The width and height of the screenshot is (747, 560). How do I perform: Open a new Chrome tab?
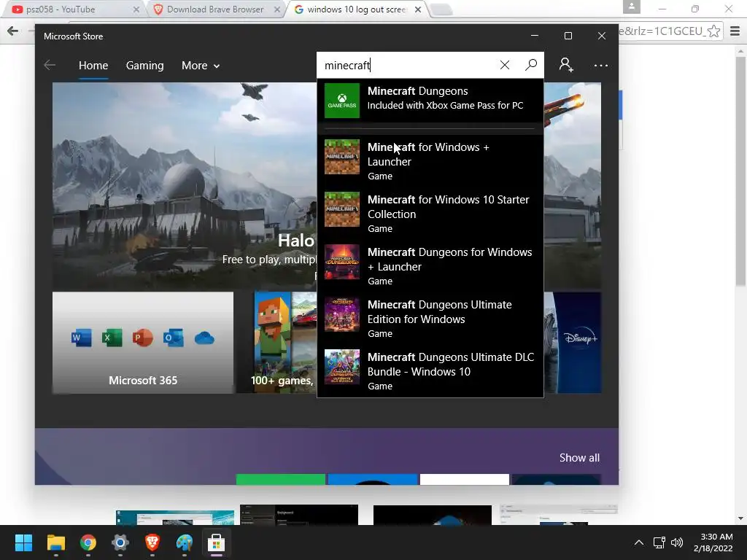[441, 9]
